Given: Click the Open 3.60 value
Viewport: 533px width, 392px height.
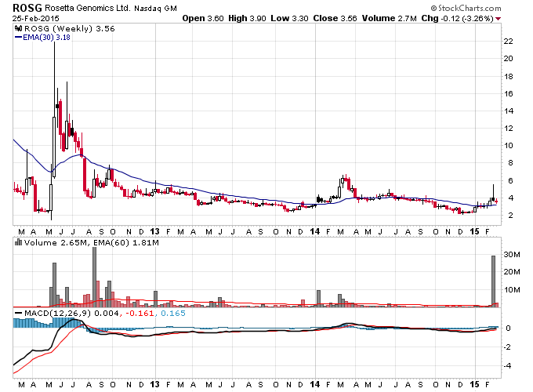Looking at the screenshot, I should tap(203, 18).
